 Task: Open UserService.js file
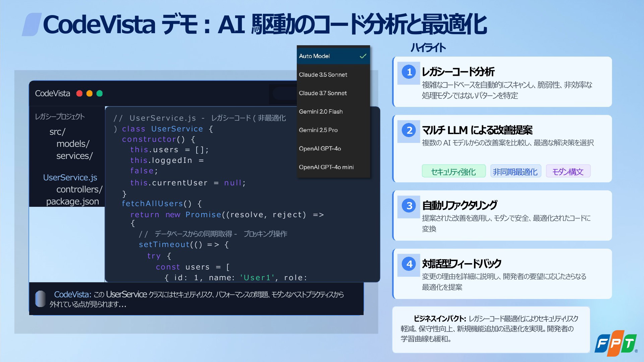coord(70,177)
